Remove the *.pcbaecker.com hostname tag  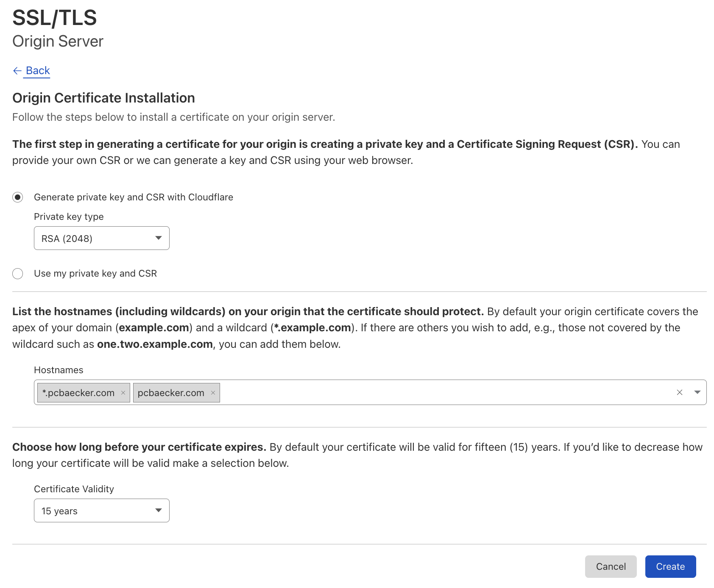tap(122, 392)
